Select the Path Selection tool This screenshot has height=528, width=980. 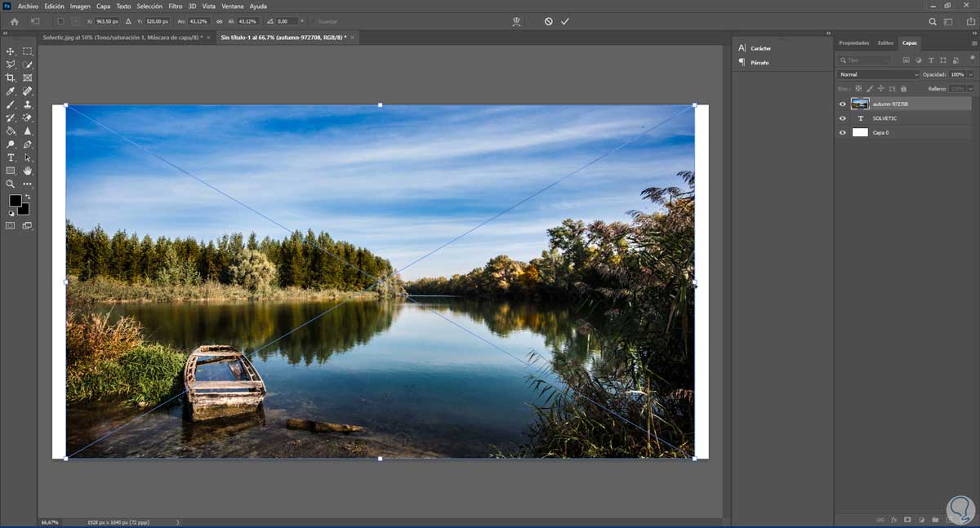pyautogui.click(x=28, y=158)
